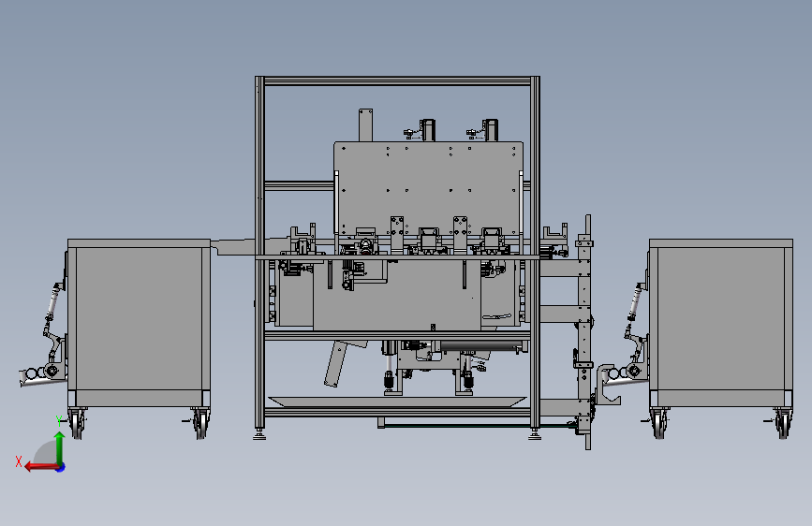Select the right wheeled cabinet cart body
The height and width of the screenshot is (526, 812).
click(721, 322)
